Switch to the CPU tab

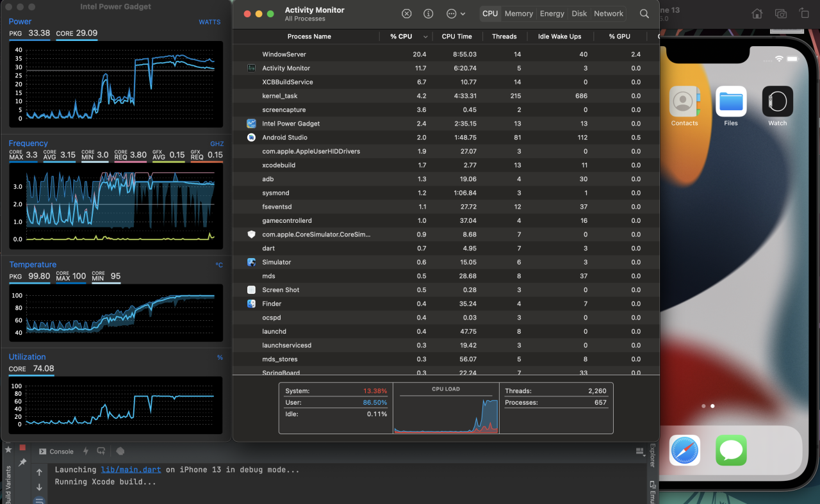490,13
